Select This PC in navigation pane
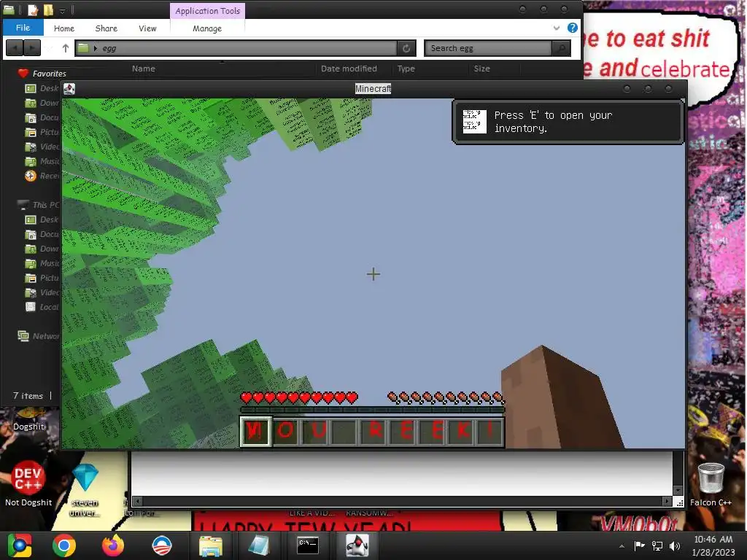The height and width of the screenshot is (560, 747). point(39,205)
